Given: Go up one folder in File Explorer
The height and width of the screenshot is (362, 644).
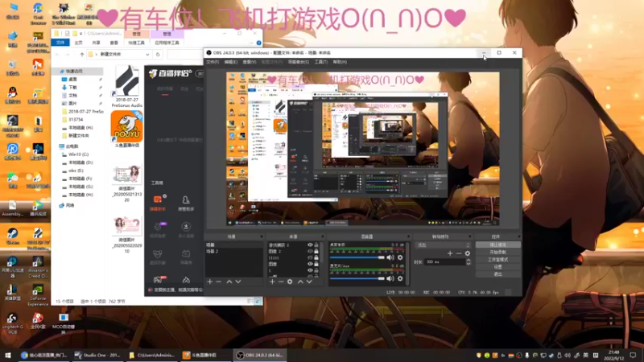Looking at the screenshot, I should [x=82, y=54].
